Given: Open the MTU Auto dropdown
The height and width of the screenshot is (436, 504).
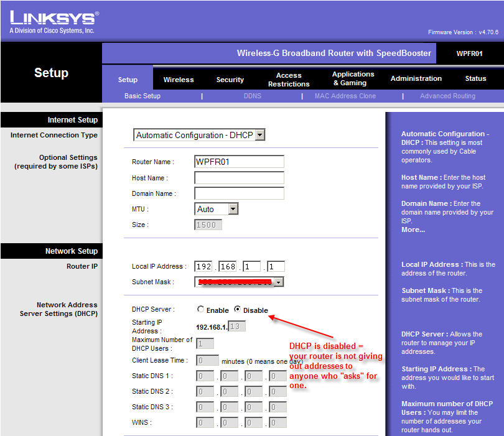Looking at the screenshot, I should pos(216,209).
